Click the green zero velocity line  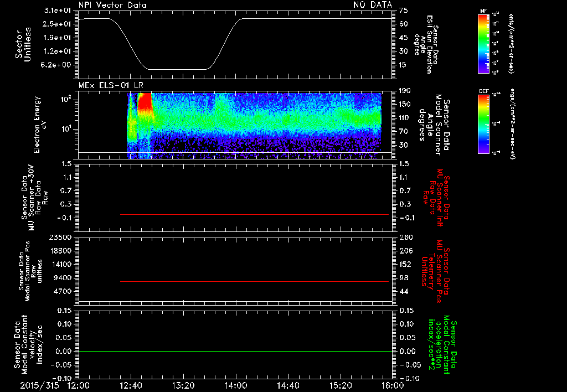tap(235, 351)
